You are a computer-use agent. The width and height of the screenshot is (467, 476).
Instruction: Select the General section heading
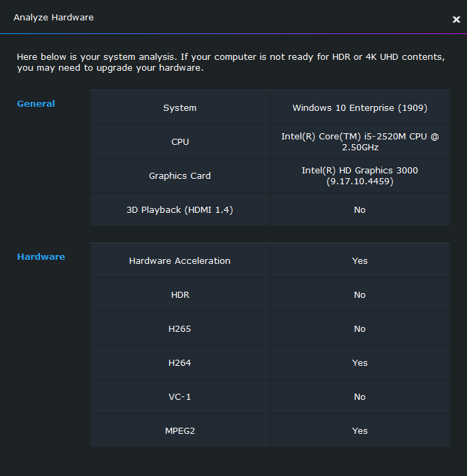36,104
